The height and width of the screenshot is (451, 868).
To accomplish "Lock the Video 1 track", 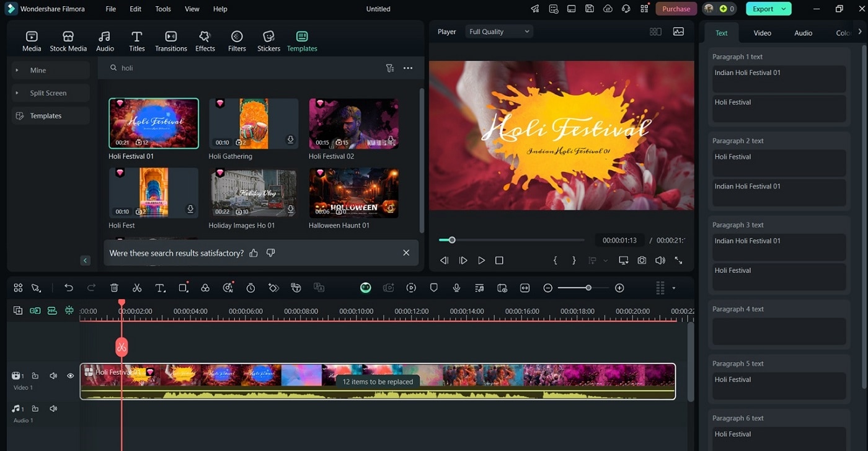I will coord(35,376).
